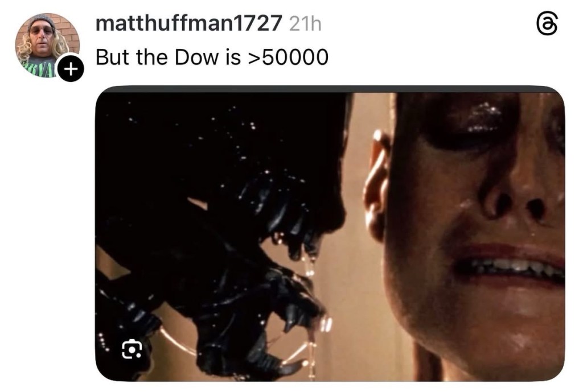The width and height of the screenshot is (583, 392).
Task: Select the post text "But the Dow is >50000"
Action: coord(212,57)
